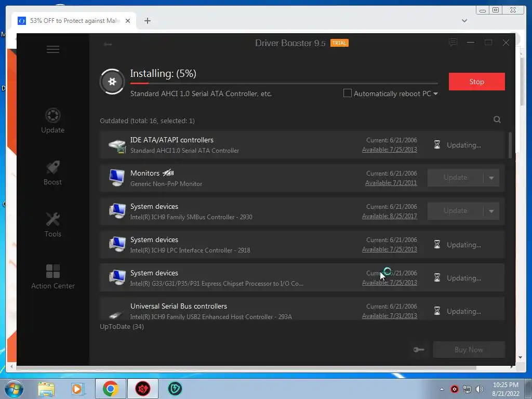
Task: Open the media player taskbar icon
Action: [77, 389]
